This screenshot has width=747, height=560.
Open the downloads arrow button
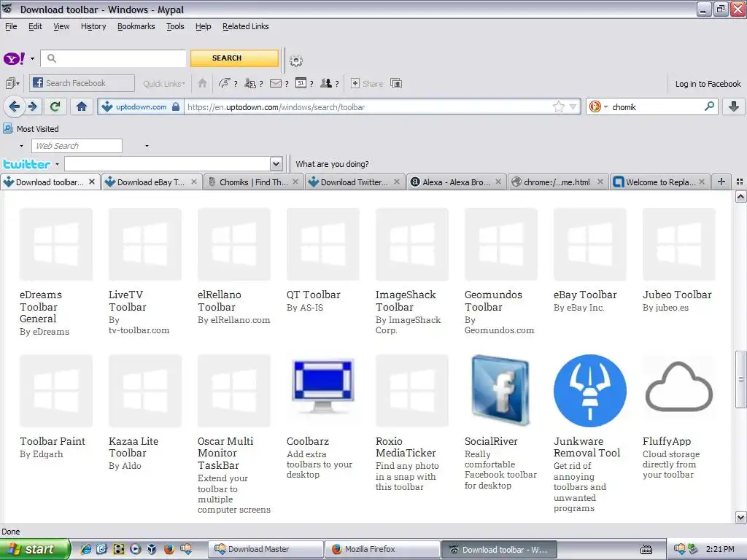(734, 106)
